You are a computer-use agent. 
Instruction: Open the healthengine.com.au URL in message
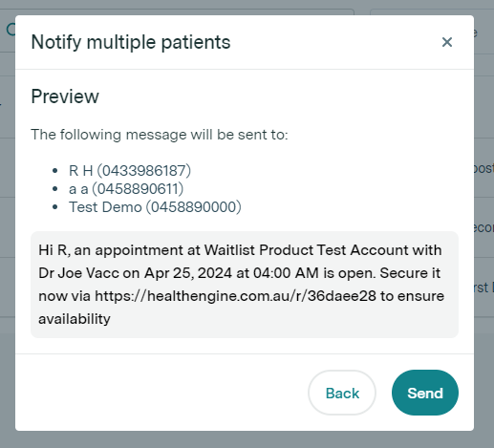point(235,296)
